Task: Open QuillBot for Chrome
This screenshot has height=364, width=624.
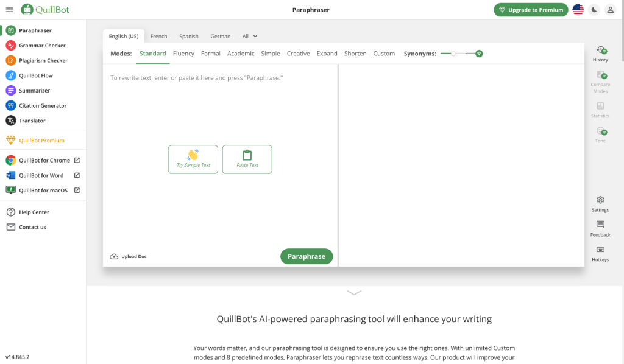Action: tap(43, 160)
